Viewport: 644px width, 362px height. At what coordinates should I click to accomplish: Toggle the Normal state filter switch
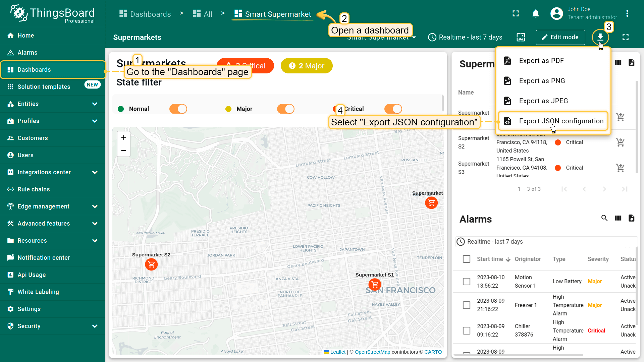[178, 109]
